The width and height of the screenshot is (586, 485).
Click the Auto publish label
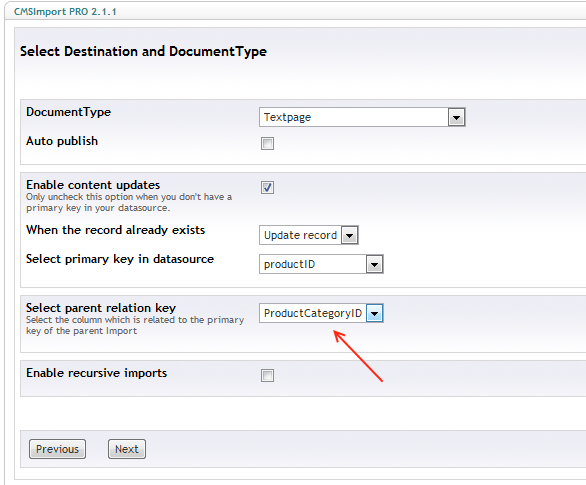(62, 141)
